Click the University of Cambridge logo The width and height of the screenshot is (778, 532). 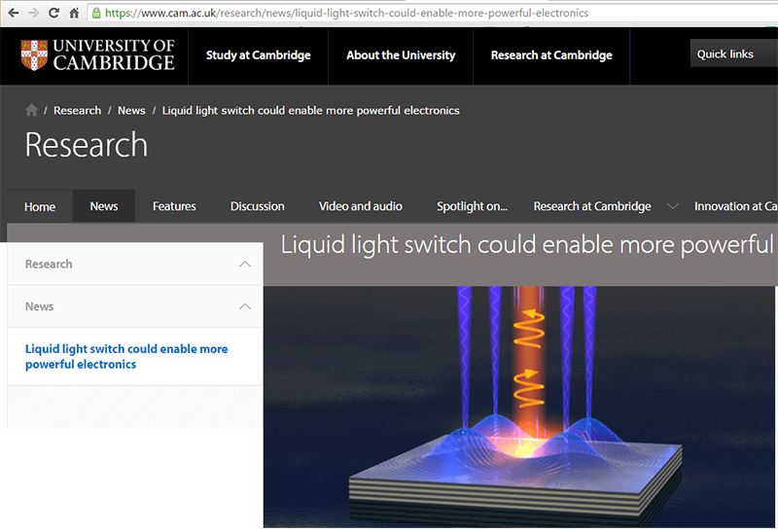tap(98, 55)
